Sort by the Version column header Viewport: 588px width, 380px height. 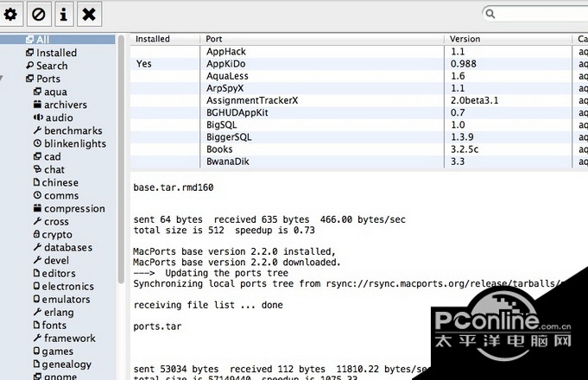pos(508,39)
